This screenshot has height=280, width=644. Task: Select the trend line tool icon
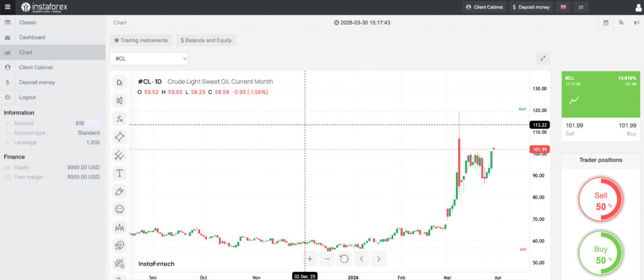tap(119, 155)
